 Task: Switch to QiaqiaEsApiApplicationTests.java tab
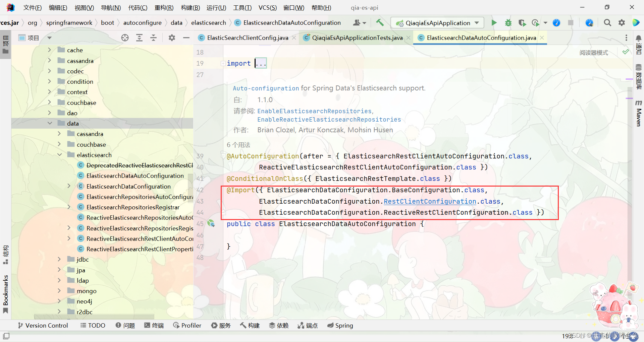(x=357, y=38)
